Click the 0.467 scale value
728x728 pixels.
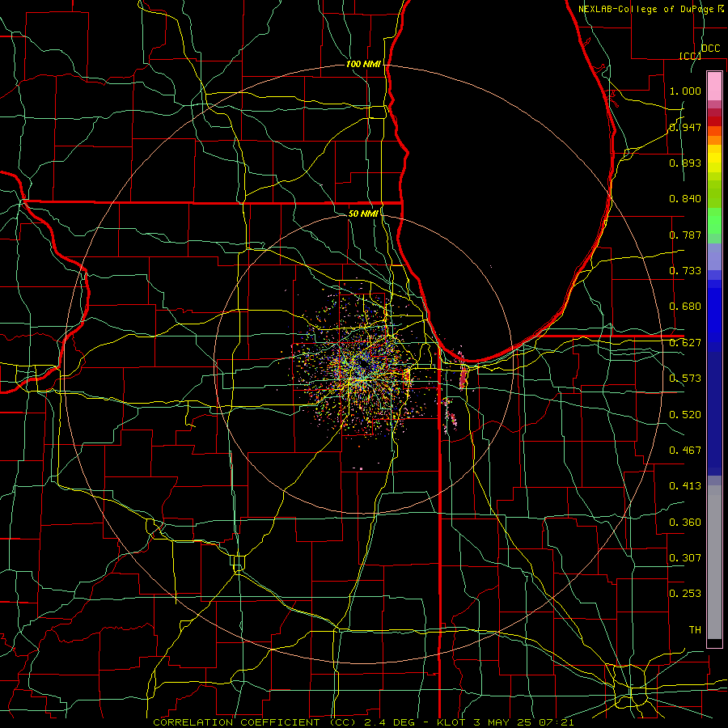point(685,451)
